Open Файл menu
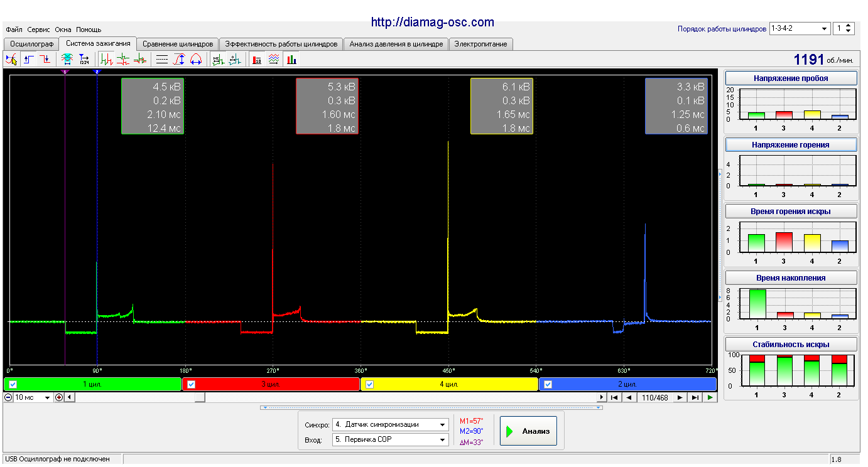The image size is (868, 467). [x=14, y=30]
